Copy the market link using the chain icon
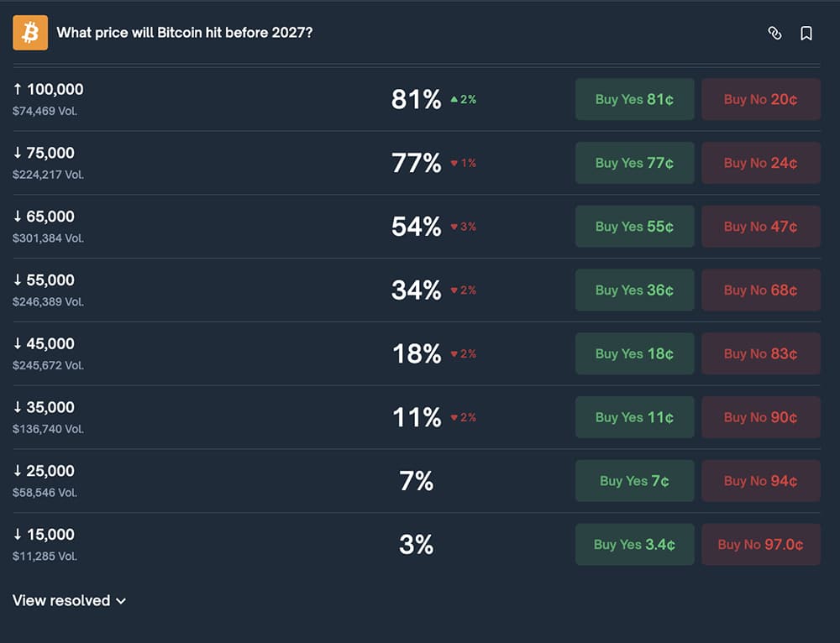 (x=774, y=32)
